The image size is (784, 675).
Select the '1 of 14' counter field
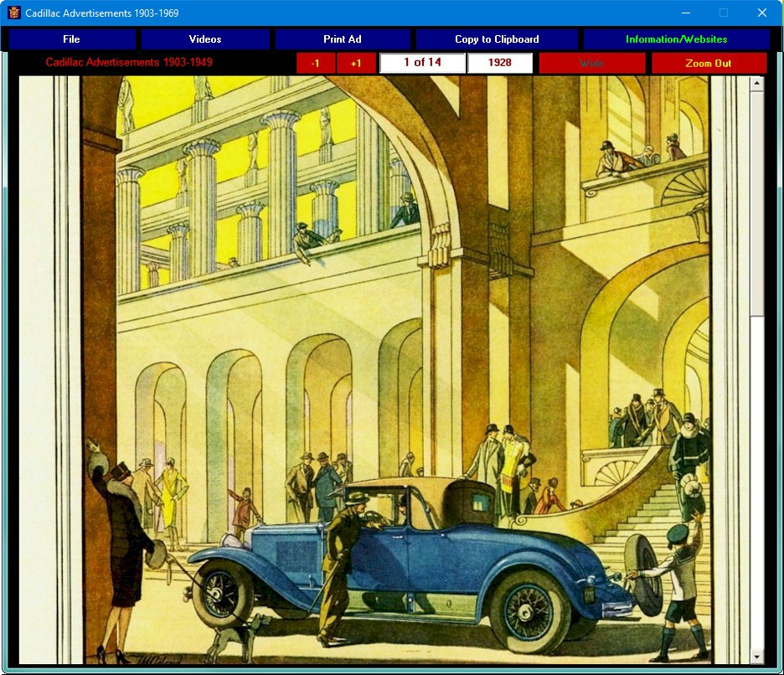click(422, 63)
